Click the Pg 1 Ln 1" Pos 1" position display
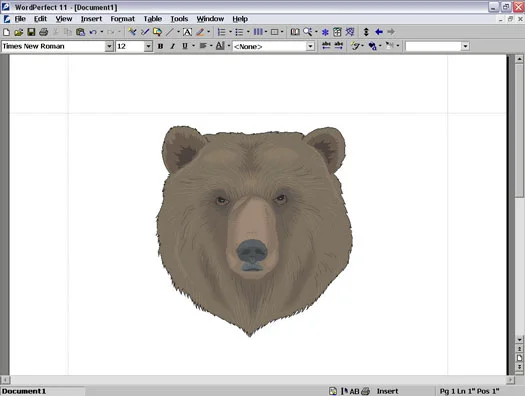 click(x=469, y=391)
